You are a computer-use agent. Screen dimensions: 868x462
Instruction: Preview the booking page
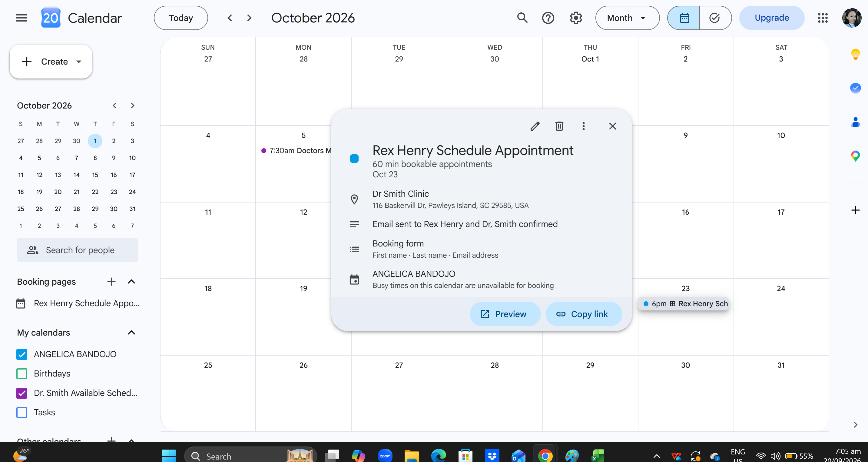[x=505, y=314]
